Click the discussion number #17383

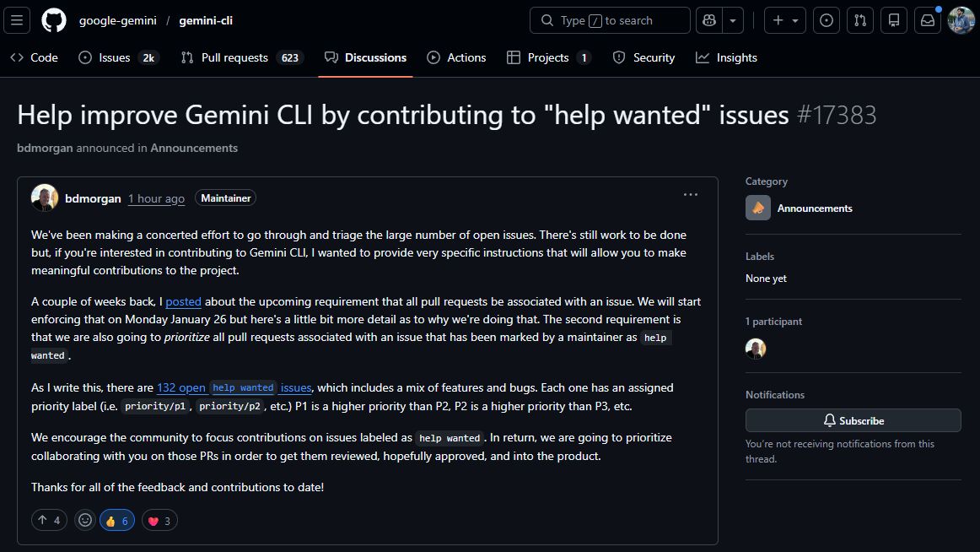click(837, 115)
